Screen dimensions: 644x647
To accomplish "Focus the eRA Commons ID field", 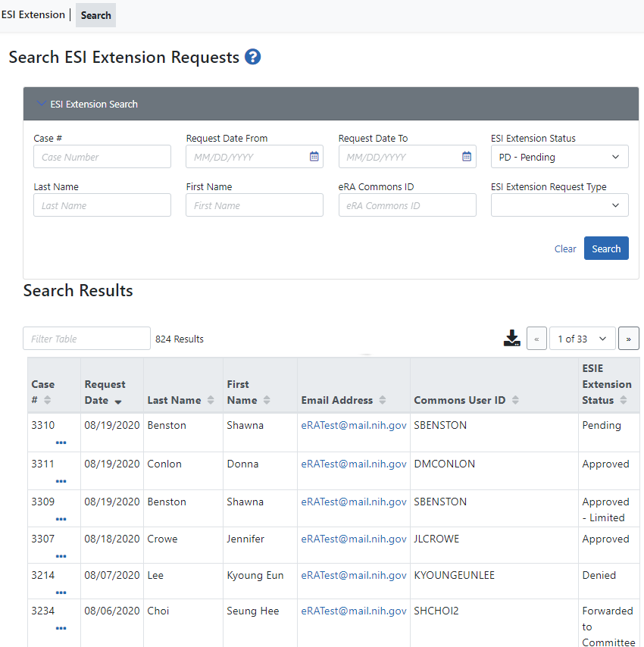I will pos(407,205).
